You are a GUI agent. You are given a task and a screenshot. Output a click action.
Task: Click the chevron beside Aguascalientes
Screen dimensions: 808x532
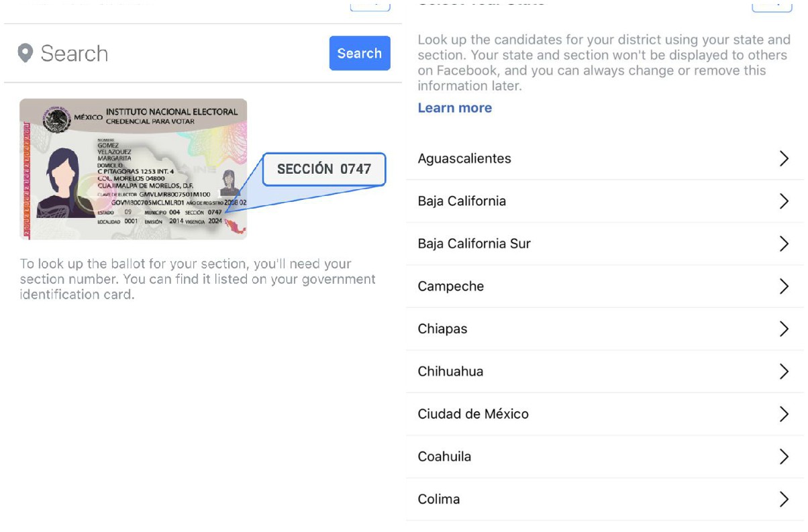coord(783,158)
